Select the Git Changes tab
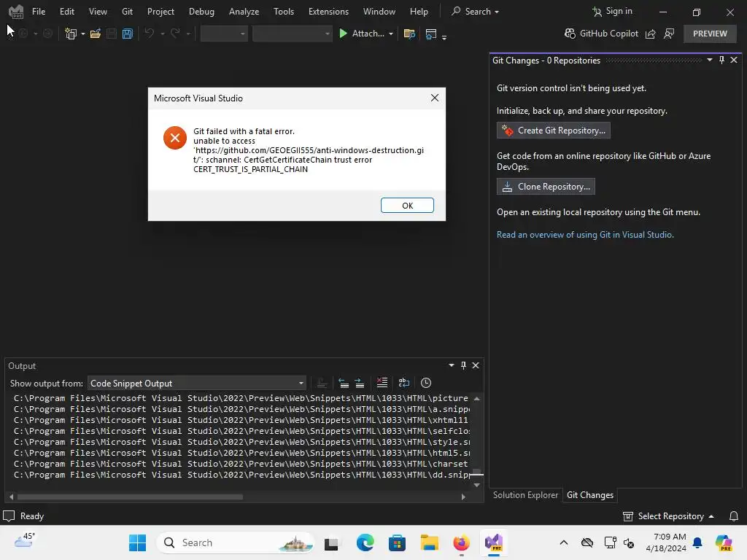The width and height of the screenshot is (747, 560). pos(589,495)
